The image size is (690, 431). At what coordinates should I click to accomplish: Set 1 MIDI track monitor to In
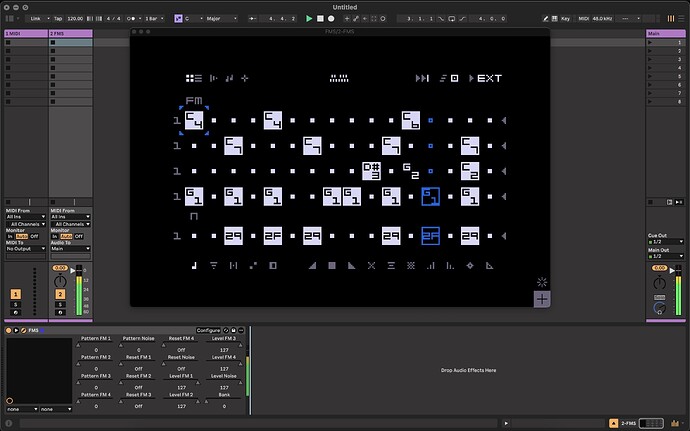(x=10, y=236)
